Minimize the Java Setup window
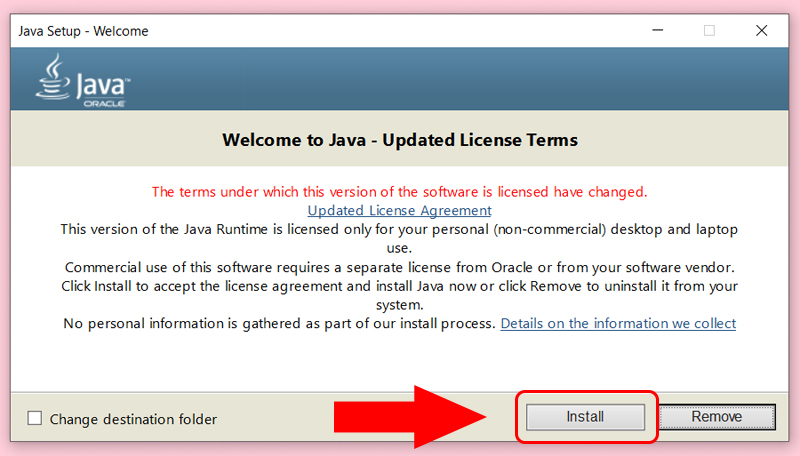The width and height of the screenshot is (800, 456). tap(658, 31)
